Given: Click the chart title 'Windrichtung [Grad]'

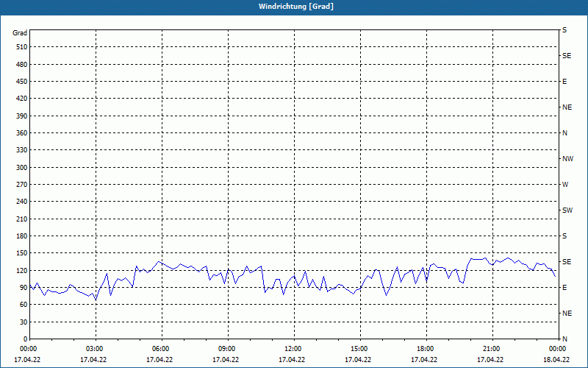Looking at the screenshot, I should coord(296,7).
